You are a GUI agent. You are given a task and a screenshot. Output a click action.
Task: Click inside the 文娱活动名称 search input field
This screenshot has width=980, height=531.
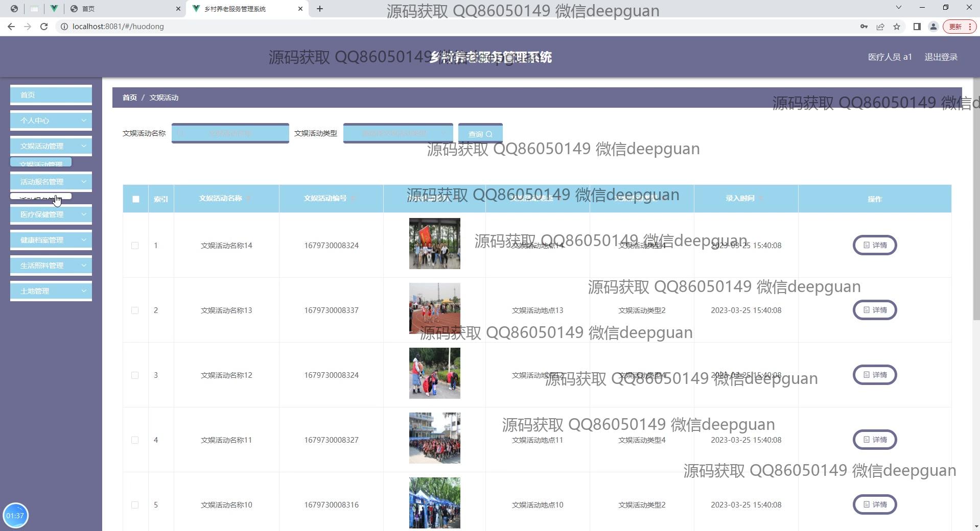tap(230, 133)
